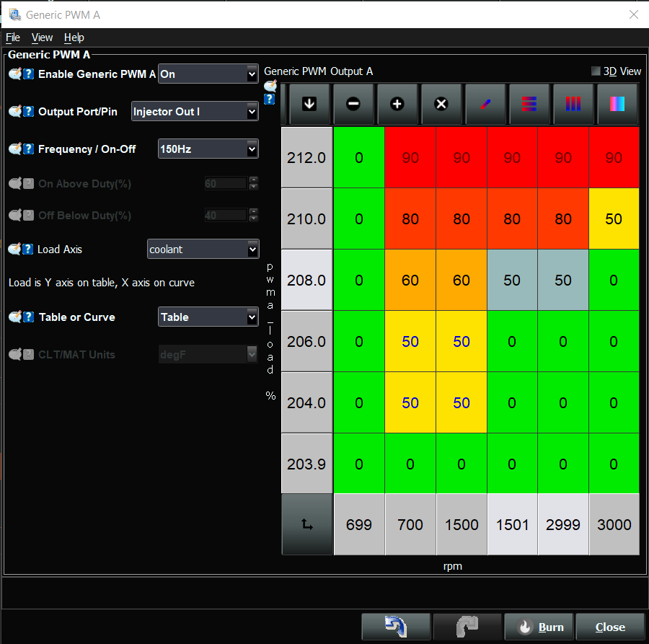Screen dimensions: 649x644
Task: Click pencil icon beside Enable Generic PWM A
Action: pos(15,74)
